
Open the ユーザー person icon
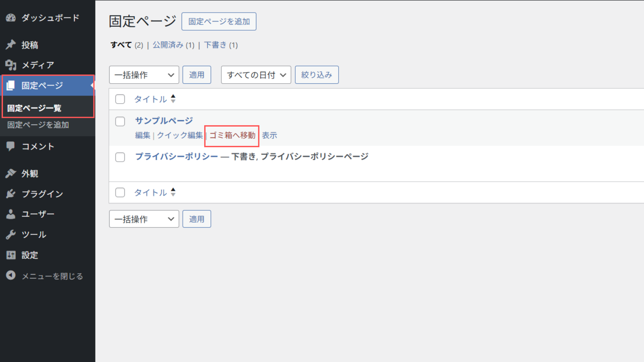pyautogui.click(x=11, y=214)
